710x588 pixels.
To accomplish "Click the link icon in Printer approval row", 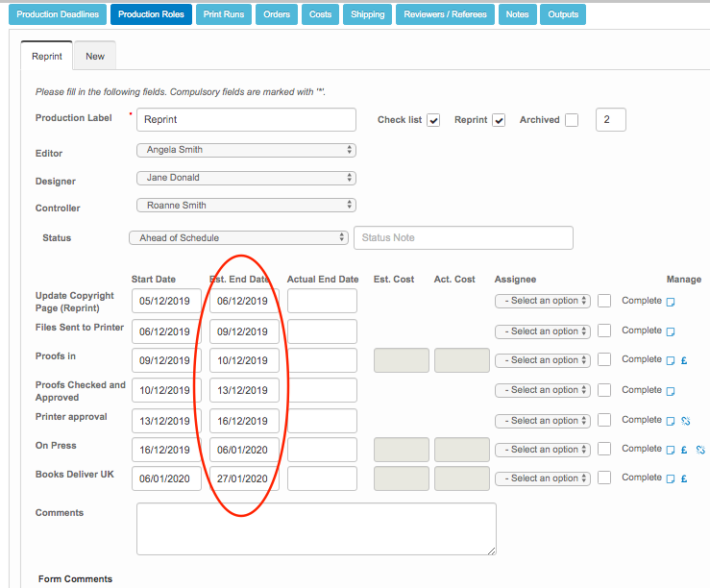I will 686,421.
